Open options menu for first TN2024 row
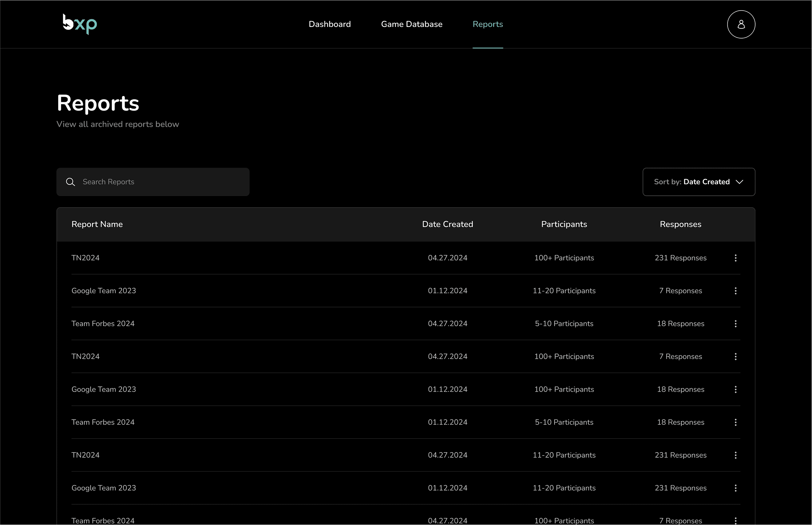The image size is (812, 525). pyautogui.click(x=735, y=258)
